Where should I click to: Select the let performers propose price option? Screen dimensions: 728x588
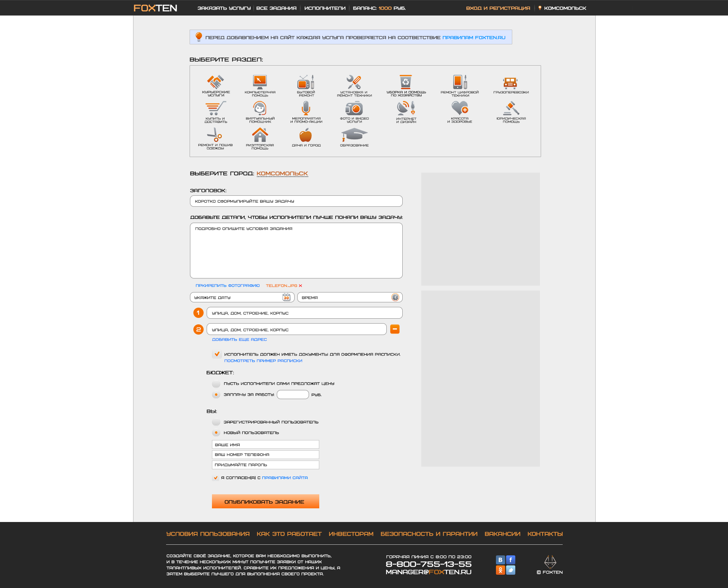[216, 384]
